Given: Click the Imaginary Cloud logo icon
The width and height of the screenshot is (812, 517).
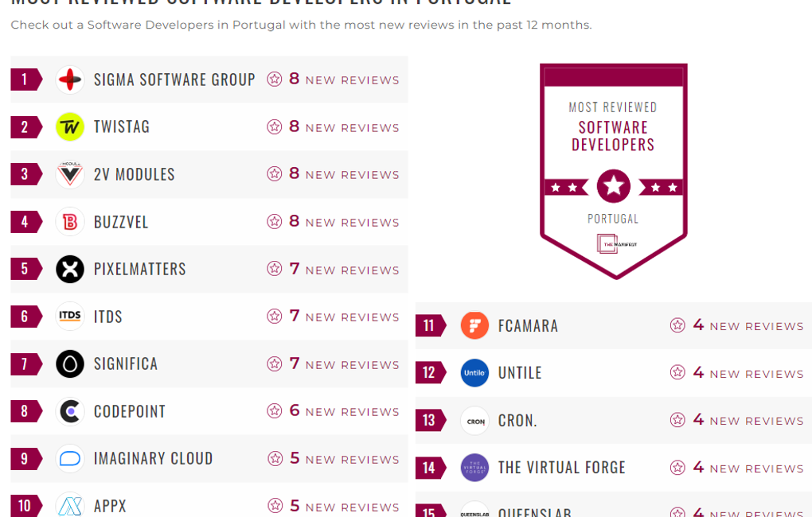Looking at the screenshot, I should pos(70,458).
